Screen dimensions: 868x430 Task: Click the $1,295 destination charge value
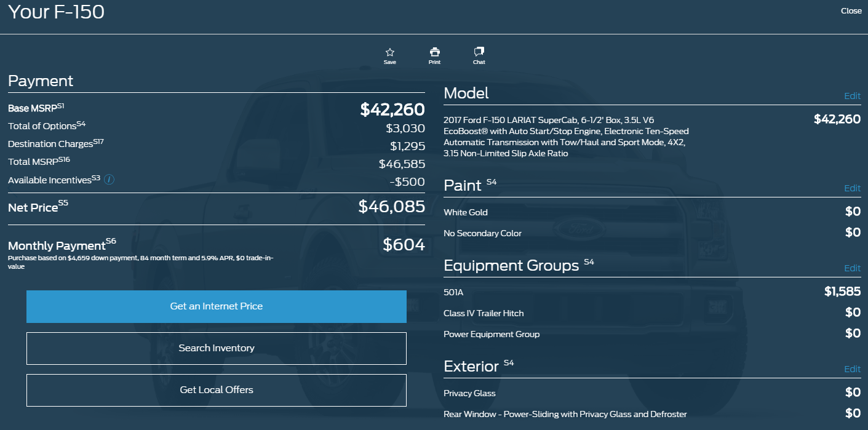point(407,146)
